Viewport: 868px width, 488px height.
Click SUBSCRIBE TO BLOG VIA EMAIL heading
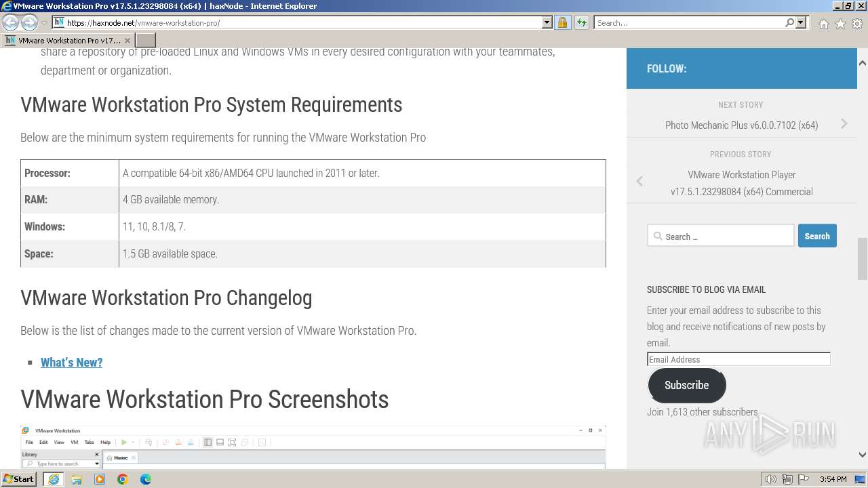(x=706, y=289)
